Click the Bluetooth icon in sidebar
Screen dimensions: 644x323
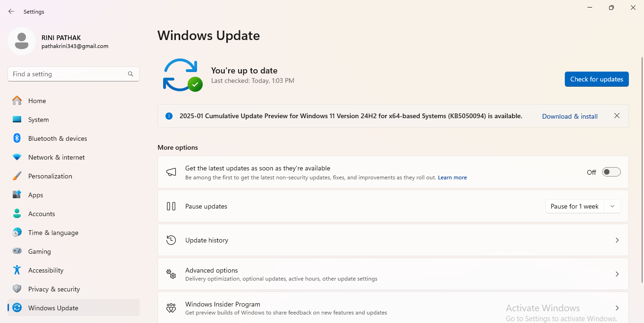[17, 138]
